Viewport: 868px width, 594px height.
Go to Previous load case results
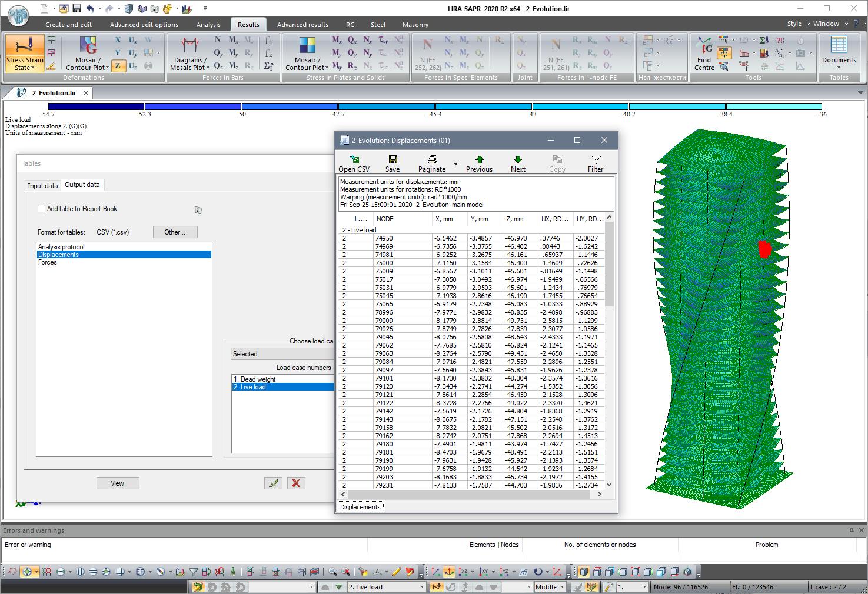[479, 162]
